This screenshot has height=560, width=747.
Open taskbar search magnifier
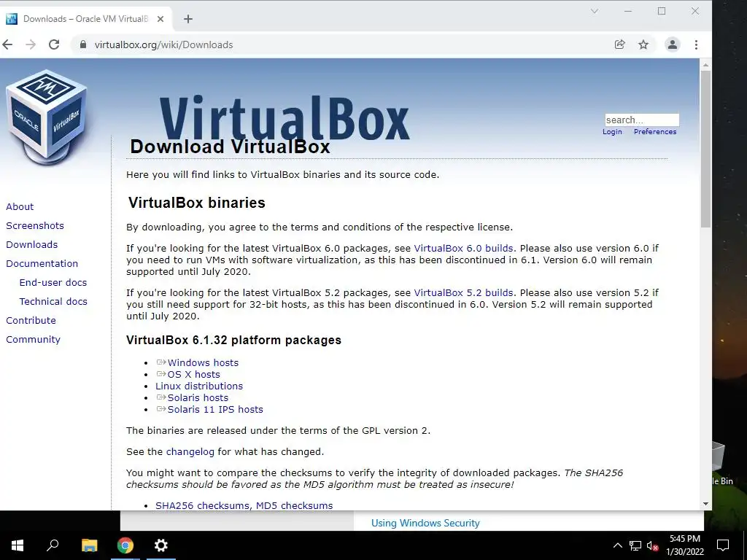[x=53, y=545]
